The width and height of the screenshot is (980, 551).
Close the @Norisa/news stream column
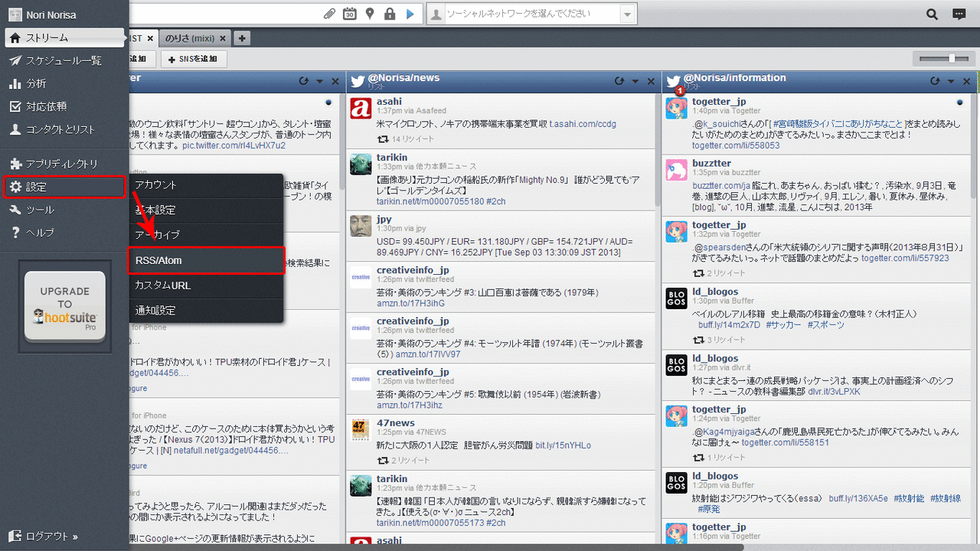[651, 81]
